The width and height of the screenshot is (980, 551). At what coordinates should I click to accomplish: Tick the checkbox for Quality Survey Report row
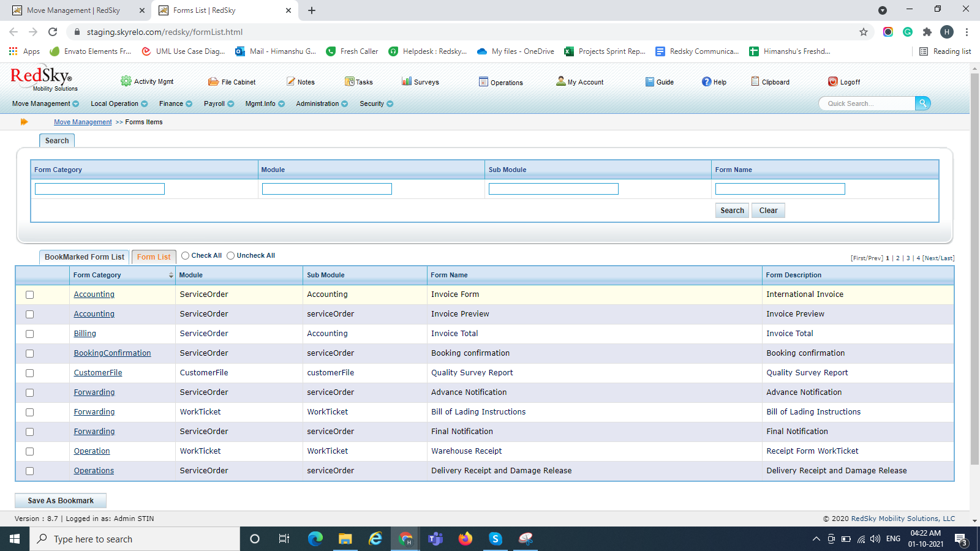29,373
